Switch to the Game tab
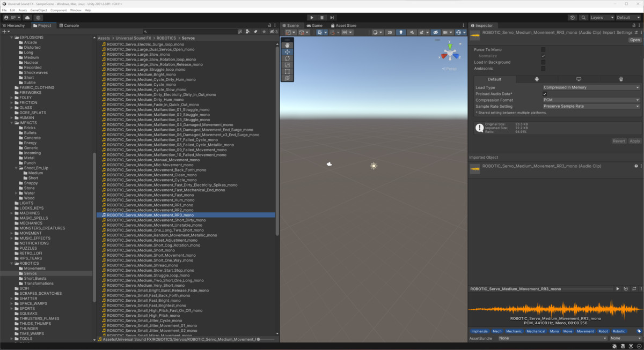 click(x=314, y=25)
